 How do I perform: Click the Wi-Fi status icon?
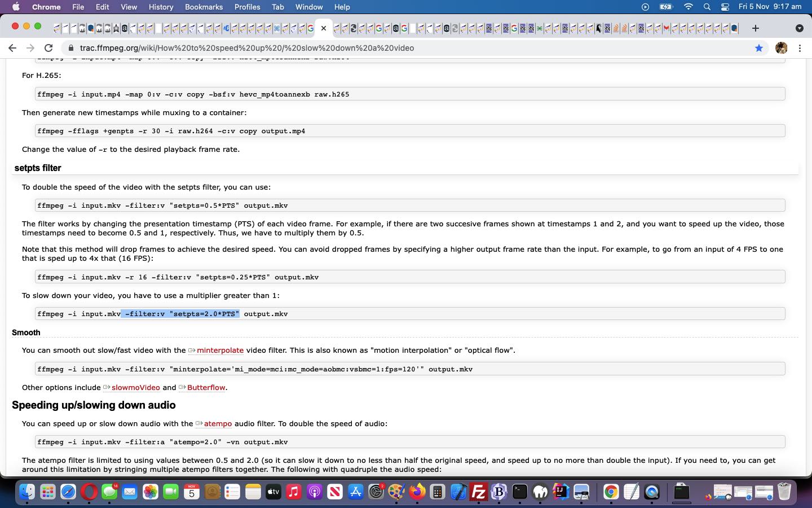[x=688, y=7]
